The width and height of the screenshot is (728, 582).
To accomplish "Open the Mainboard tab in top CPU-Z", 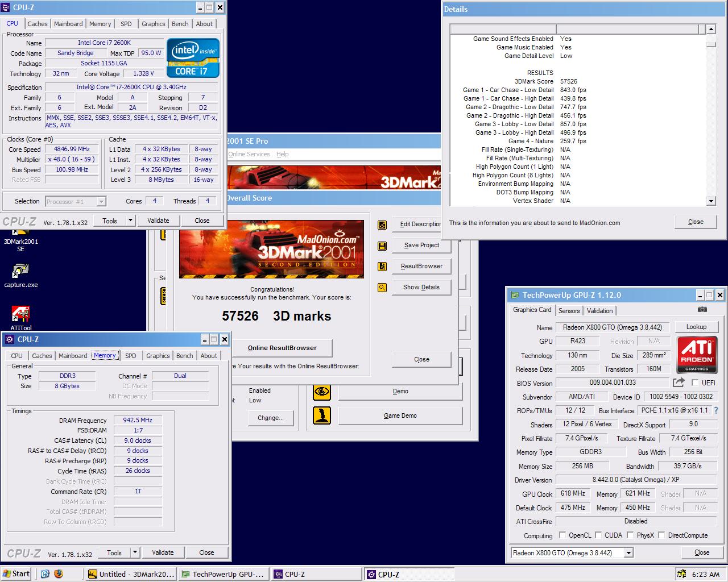I will 68,24.
